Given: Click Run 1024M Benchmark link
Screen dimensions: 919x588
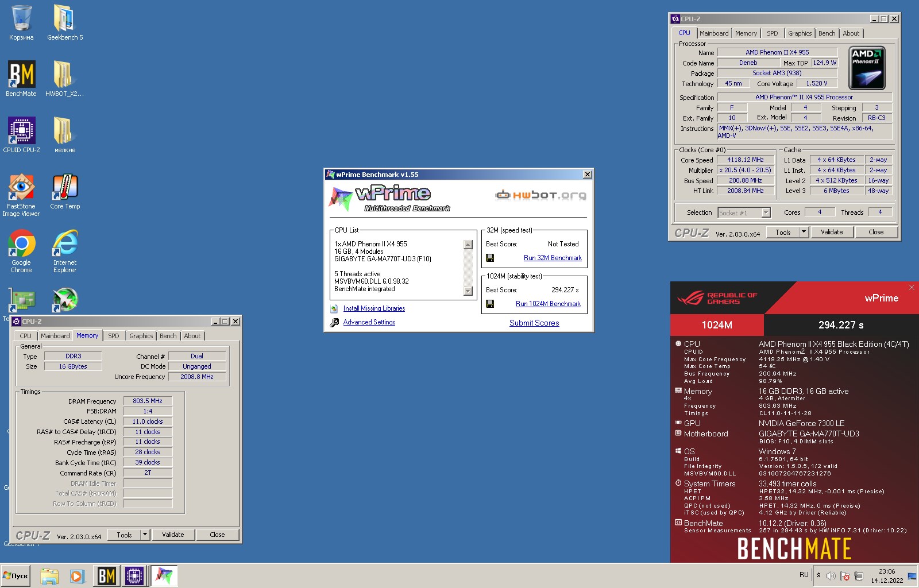Looking at the screenshot, I should point(548,304).
